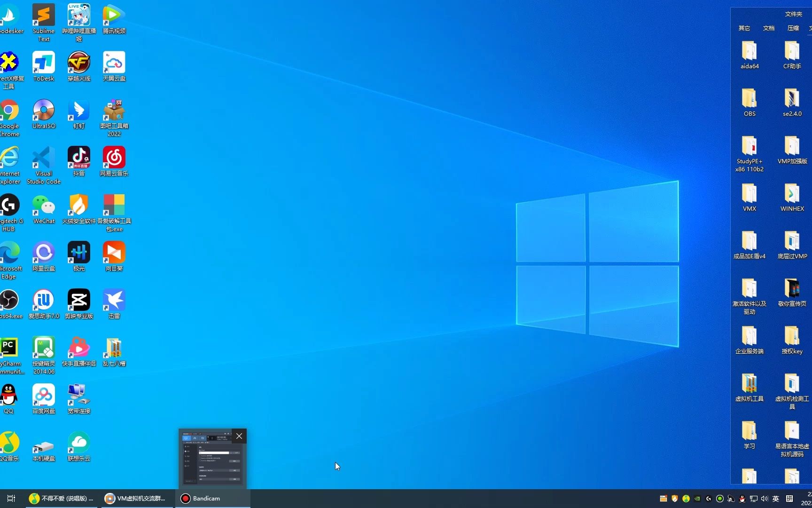812x508 pixels.
Task: Select the screen recording mode in Bandicam
Action: click(186, 438)
